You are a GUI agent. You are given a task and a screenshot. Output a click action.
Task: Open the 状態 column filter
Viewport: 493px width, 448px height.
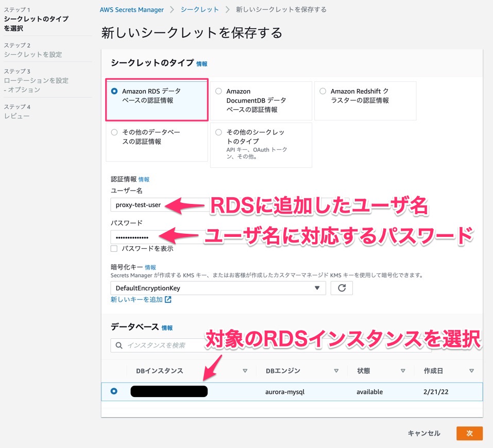402,370
